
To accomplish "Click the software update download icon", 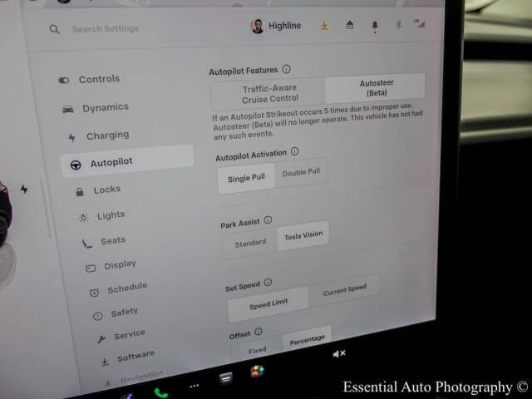I will [x=324, y=26].
